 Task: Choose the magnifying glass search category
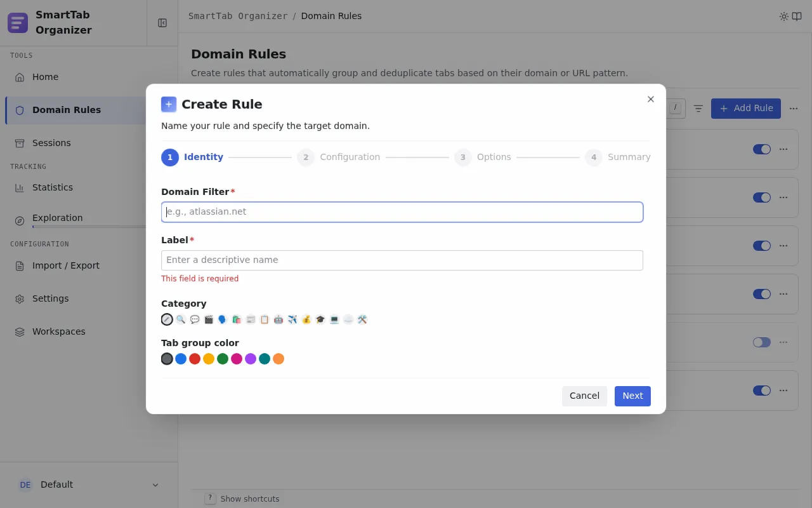point(181,319)
